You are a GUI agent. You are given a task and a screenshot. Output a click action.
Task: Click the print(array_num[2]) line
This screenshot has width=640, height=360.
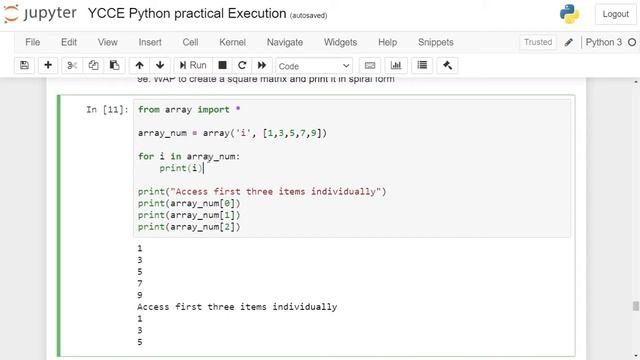[x=189, y=227]
